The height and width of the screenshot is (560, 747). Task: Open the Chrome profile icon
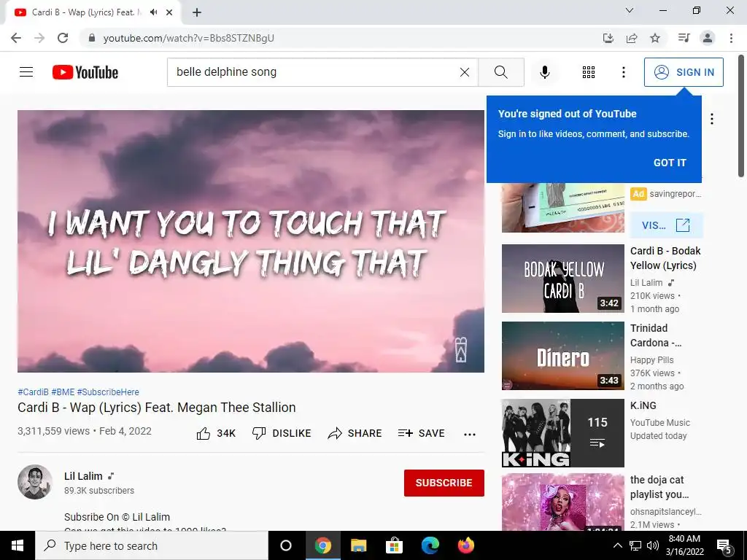click(x=708, y=38)
